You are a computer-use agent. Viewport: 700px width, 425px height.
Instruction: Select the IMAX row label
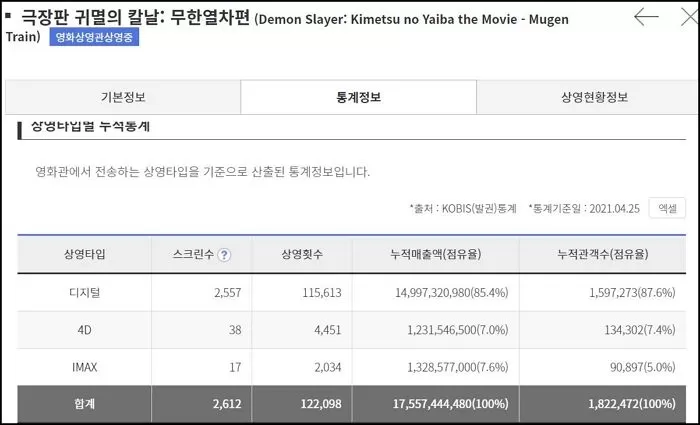click(84, 367)
